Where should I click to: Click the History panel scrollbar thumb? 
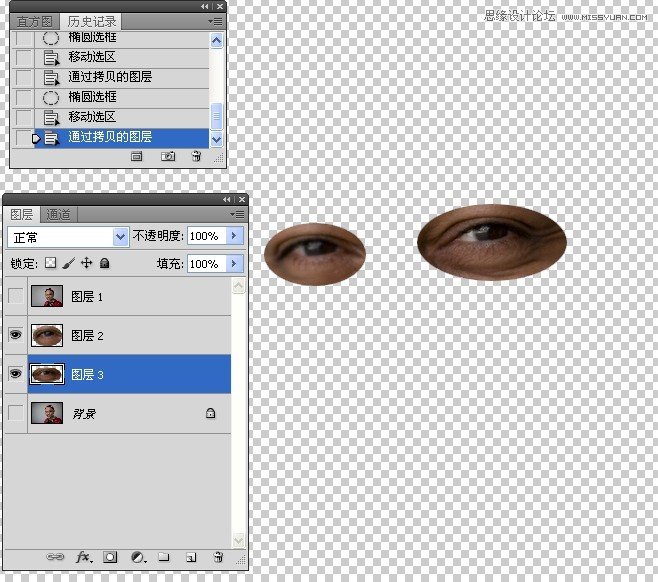(216, 116)
